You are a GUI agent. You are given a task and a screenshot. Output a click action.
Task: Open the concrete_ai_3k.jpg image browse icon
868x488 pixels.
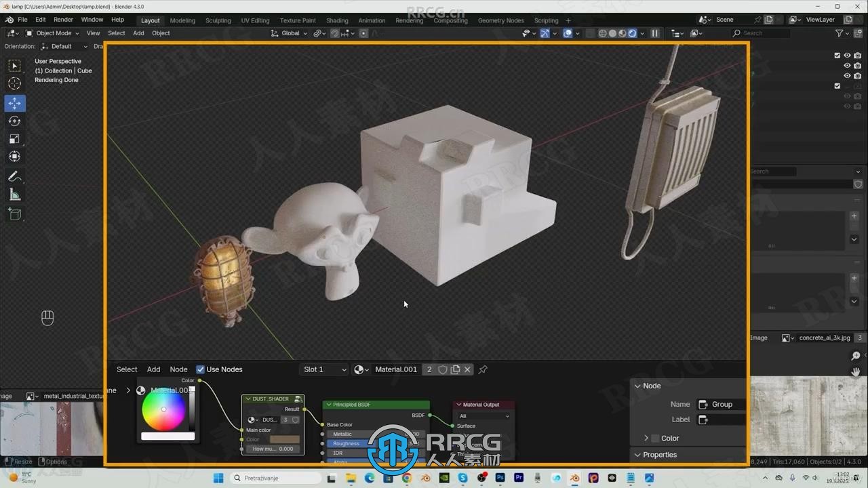coord(787,338)
